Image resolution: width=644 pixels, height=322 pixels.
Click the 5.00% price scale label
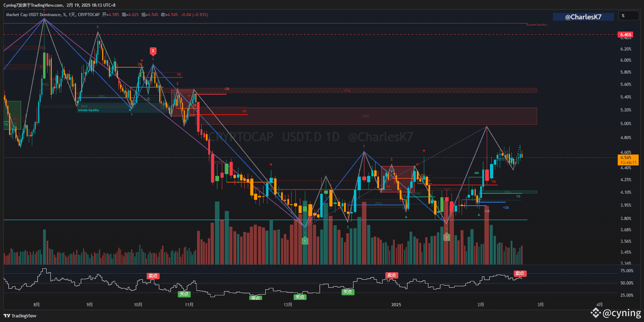pyautogui.click(x=626, y=124)
